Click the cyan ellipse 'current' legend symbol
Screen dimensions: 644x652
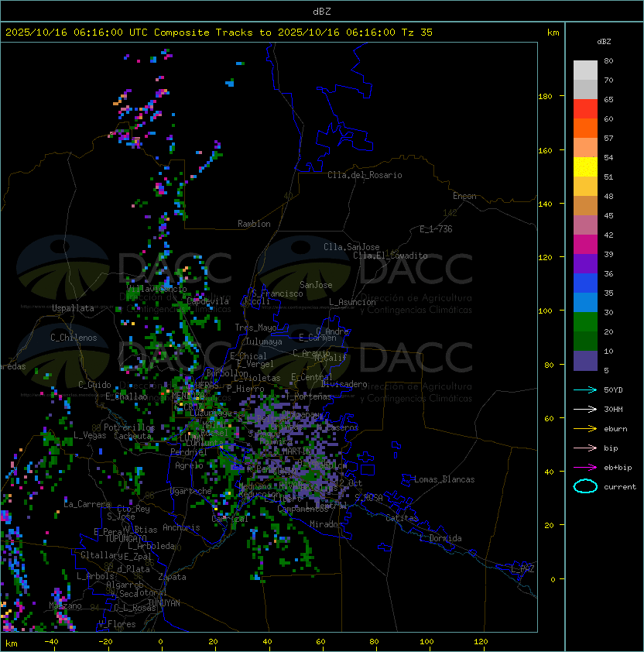(585, 486)
